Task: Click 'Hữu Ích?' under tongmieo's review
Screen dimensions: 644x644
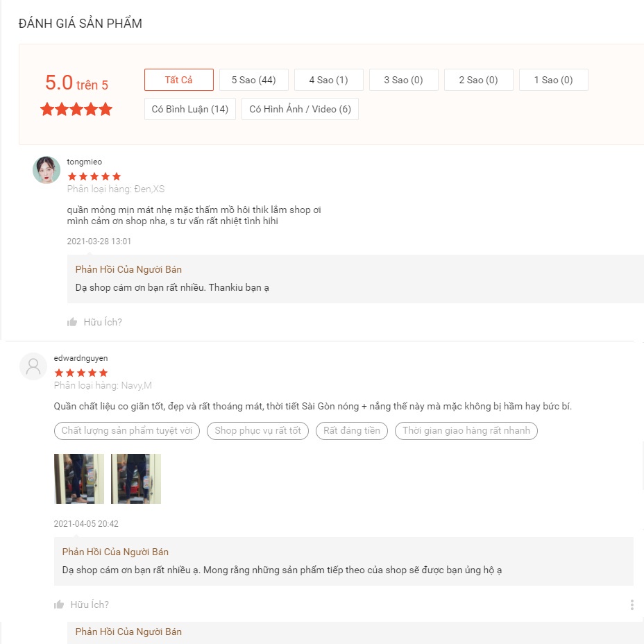Action: coord(103,322)
